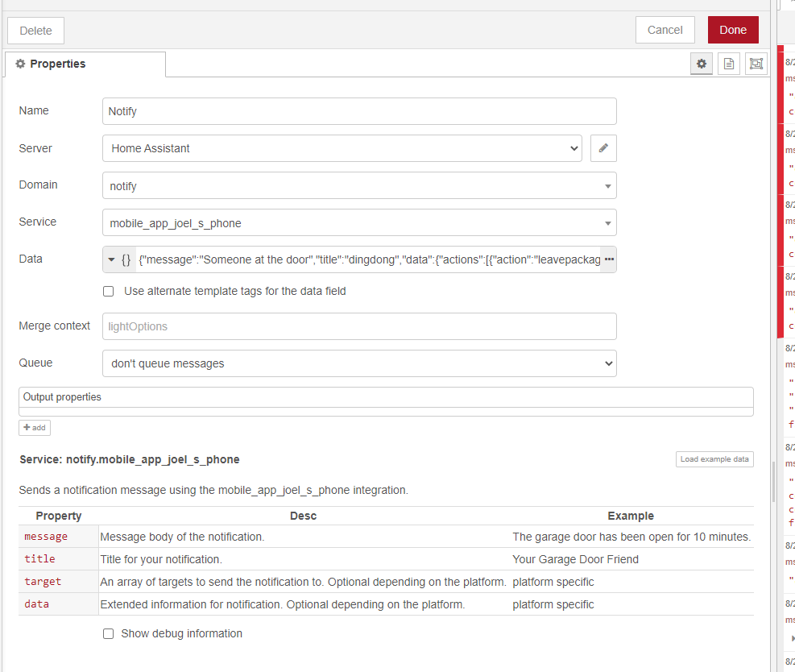Enable alternate template tags checkbox
This screenshot has height=672, width=795.
point(109,291)
